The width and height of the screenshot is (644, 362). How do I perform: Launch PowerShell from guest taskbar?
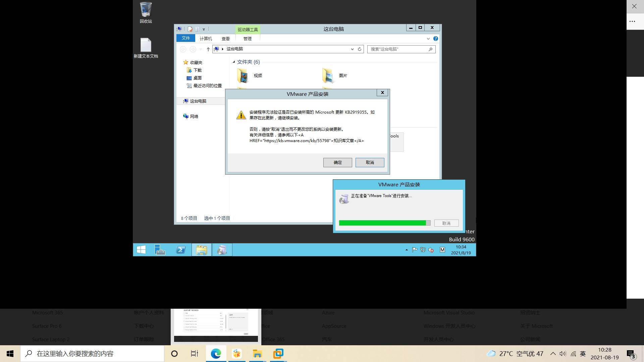click(x=181, y=250)
